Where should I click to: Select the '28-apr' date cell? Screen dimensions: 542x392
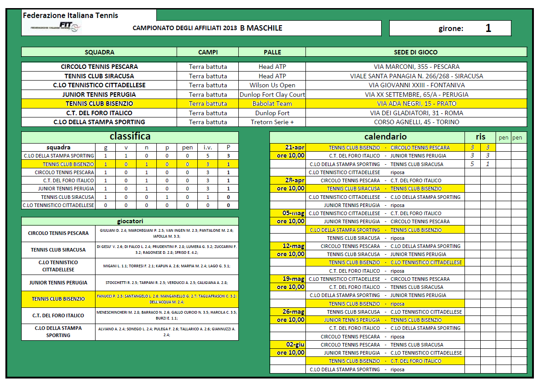pos(288,180)
